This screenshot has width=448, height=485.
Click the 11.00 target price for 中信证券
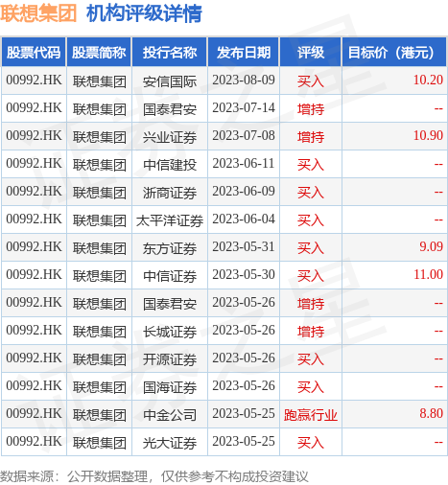tap(428, 275)
